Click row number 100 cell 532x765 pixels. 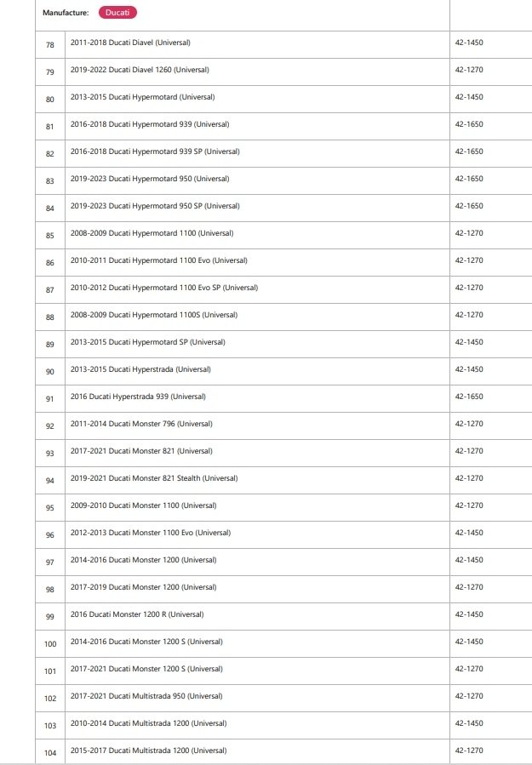pos(50,642)
